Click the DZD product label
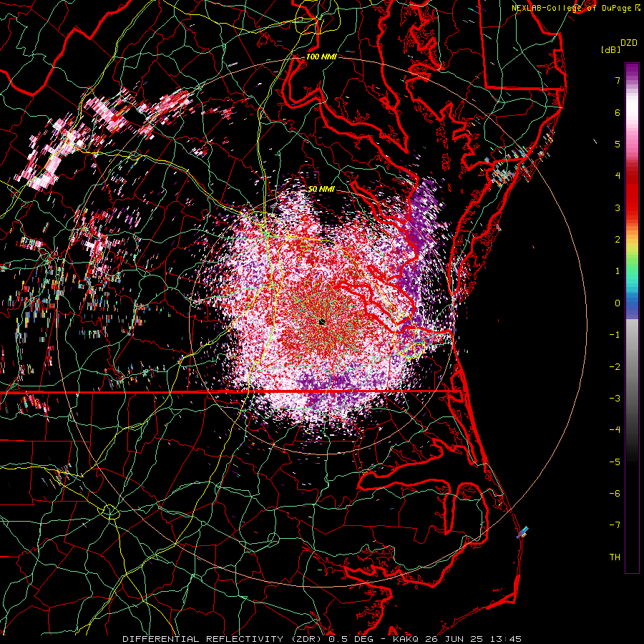 tap(629, 43)
